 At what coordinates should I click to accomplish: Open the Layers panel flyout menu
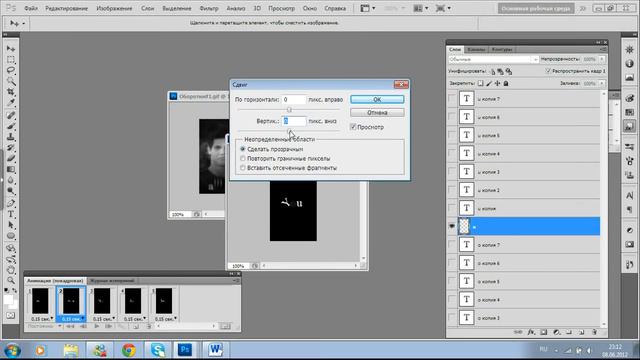(602, 49)
